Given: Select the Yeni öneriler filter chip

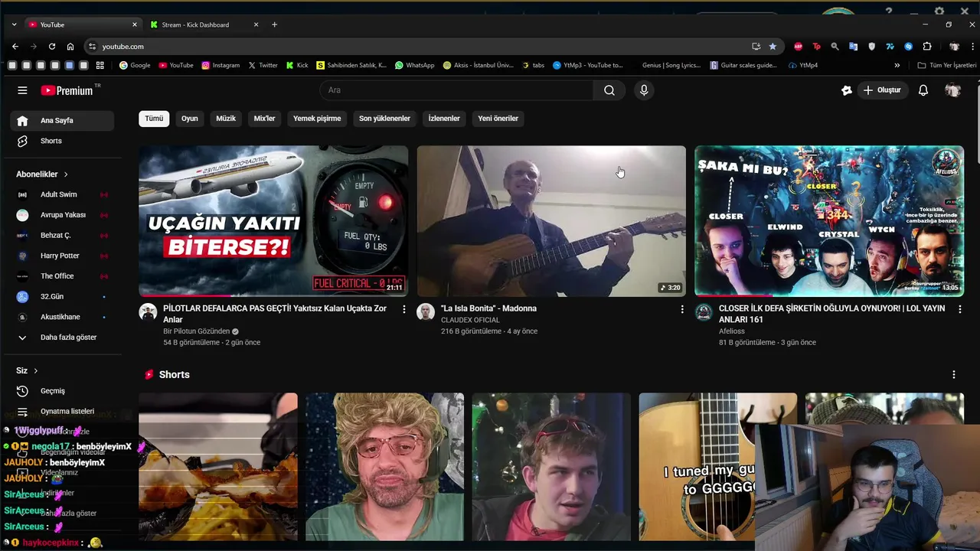Looking at the screenshot, I should click(498, 119).
